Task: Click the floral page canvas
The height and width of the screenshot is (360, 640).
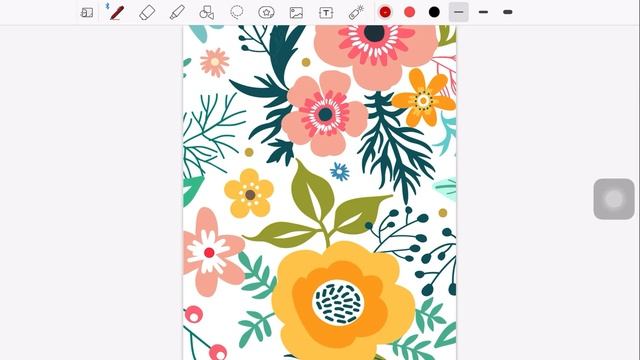Action: coord(320,193)
